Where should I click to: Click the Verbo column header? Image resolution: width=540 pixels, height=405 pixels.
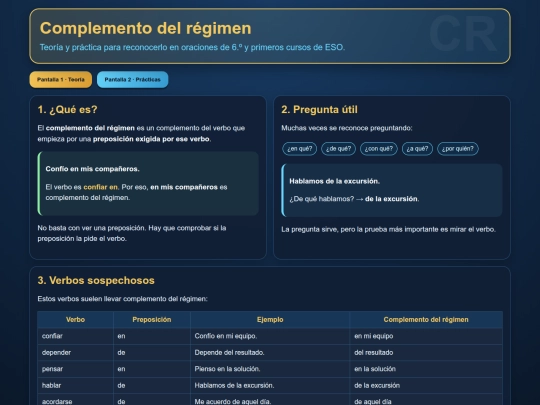click(x=75, y=320)
